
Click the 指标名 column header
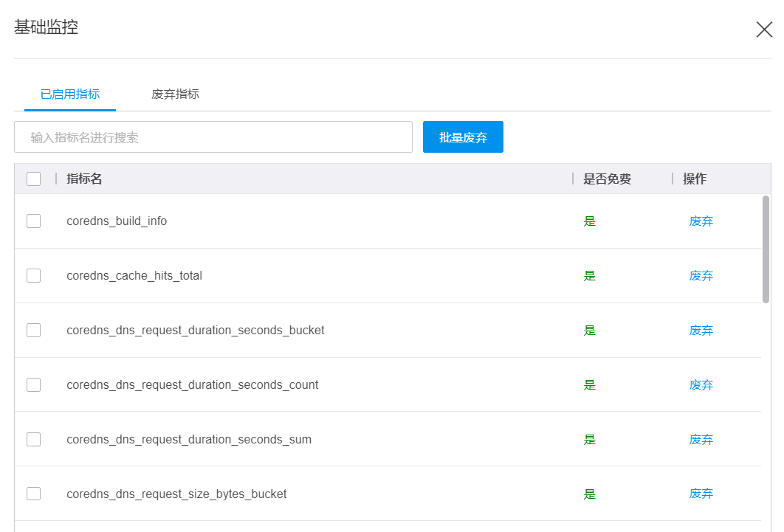(x=84, y=179)
